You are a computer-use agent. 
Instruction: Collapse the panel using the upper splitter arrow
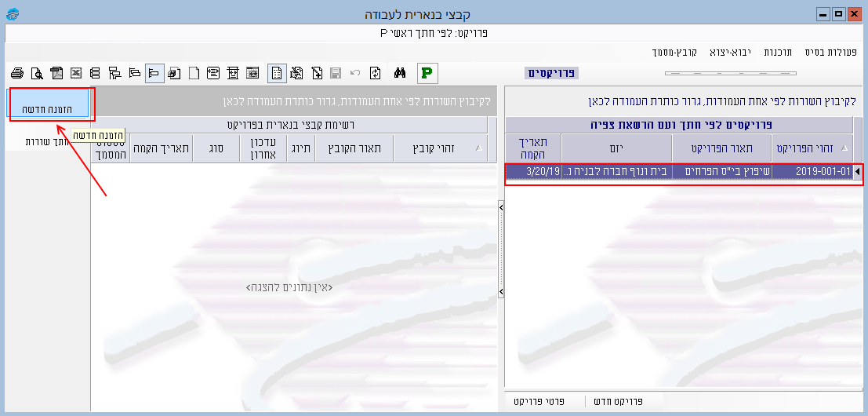pos(500,206)
